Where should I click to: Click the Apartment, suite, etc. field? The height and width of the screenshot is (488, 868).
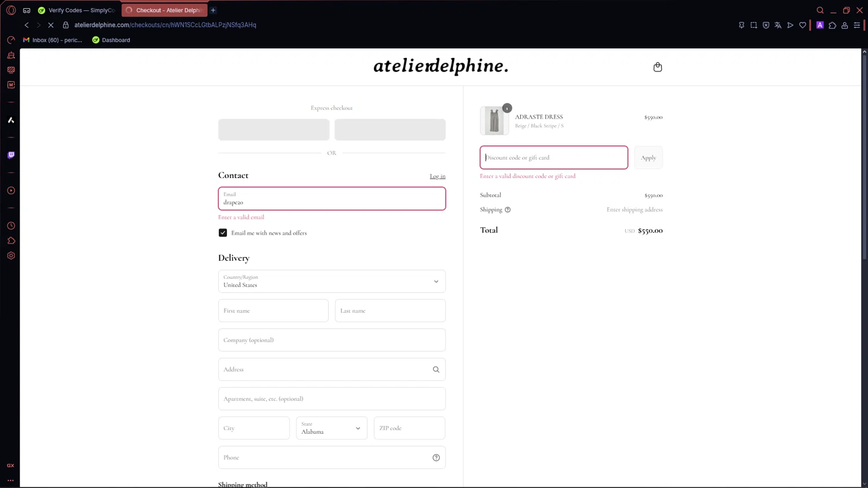click(x=332, y=399)
